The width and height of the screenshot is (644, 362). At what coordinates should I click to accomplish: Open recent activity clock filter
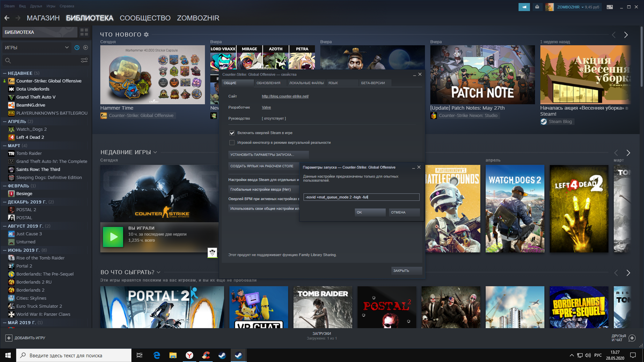pos(77,48)
